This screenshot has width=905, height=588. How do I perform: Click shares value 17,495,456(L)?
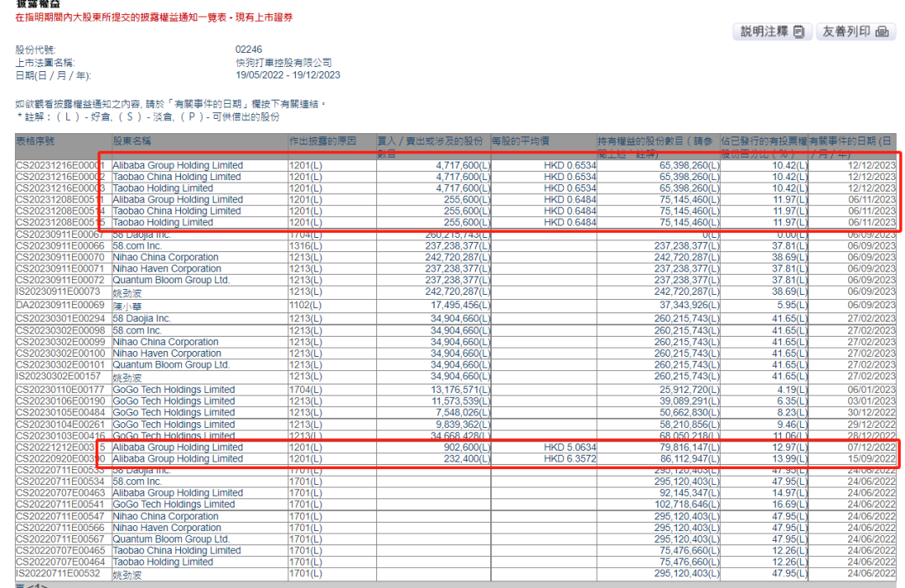pyautogui.click(x=460, y=305)
